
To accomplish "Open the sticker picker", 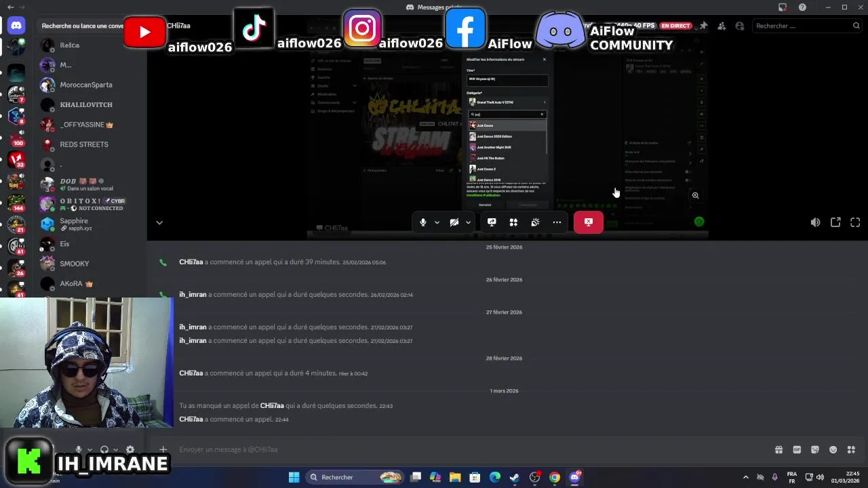I will coord(815,449).
